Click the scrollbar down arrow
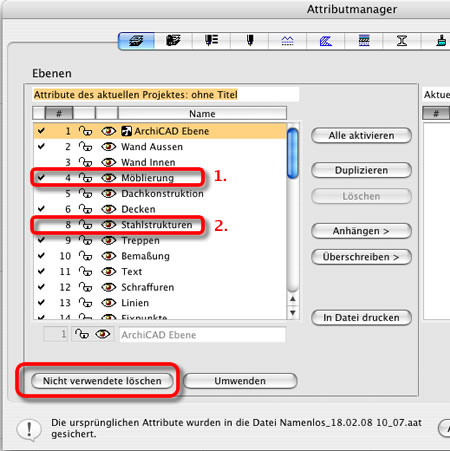Screen dimensions: 450x451 click(293, 312)
